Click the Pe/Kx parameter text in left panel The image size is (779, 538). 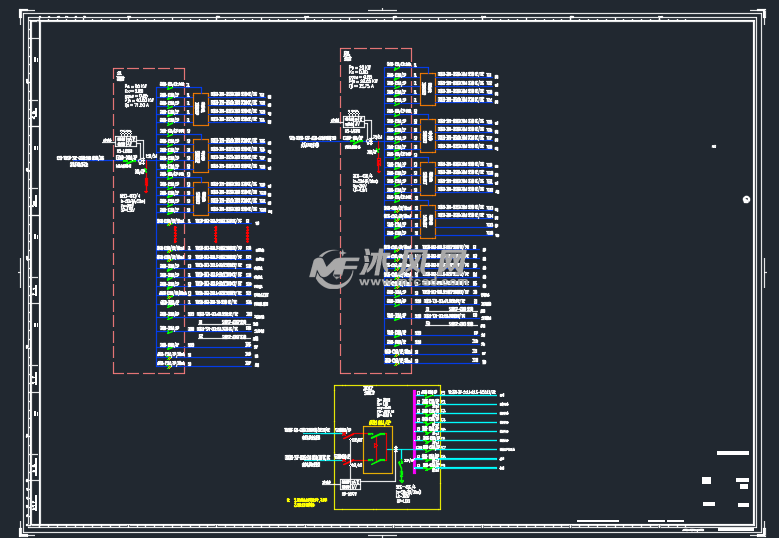[135, 95]
